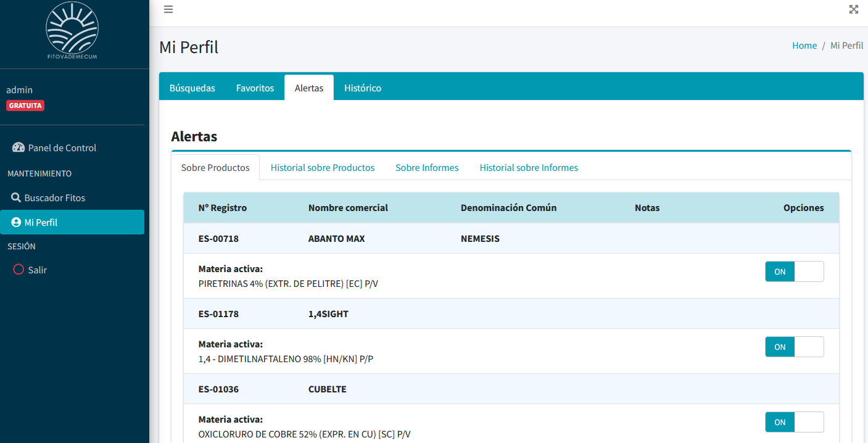
Task: Click the fullscreen expand icon
Action: coord(854,9)
